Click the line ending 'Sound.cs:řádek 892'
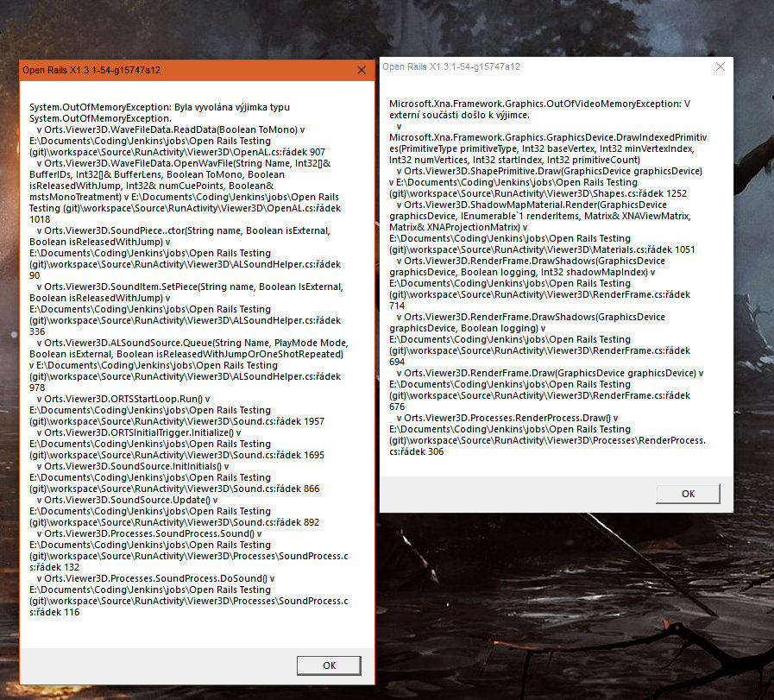This screenshot has height=700, width=774. click(x=174, y=522)
